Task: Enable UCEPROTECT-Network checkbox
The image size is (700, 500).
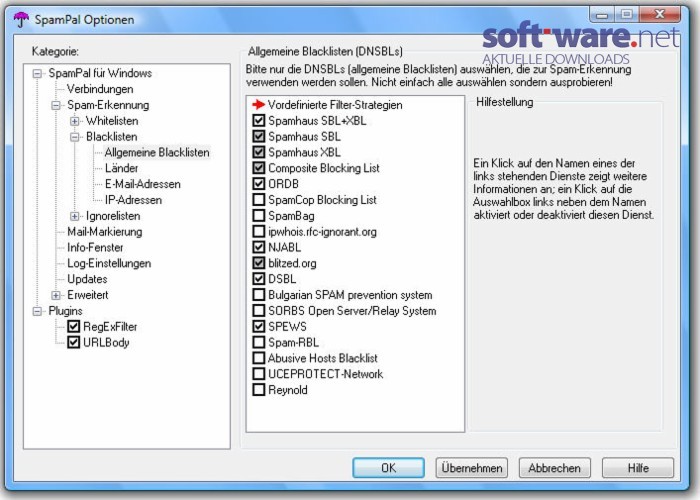Action: [x=258, y=374]
